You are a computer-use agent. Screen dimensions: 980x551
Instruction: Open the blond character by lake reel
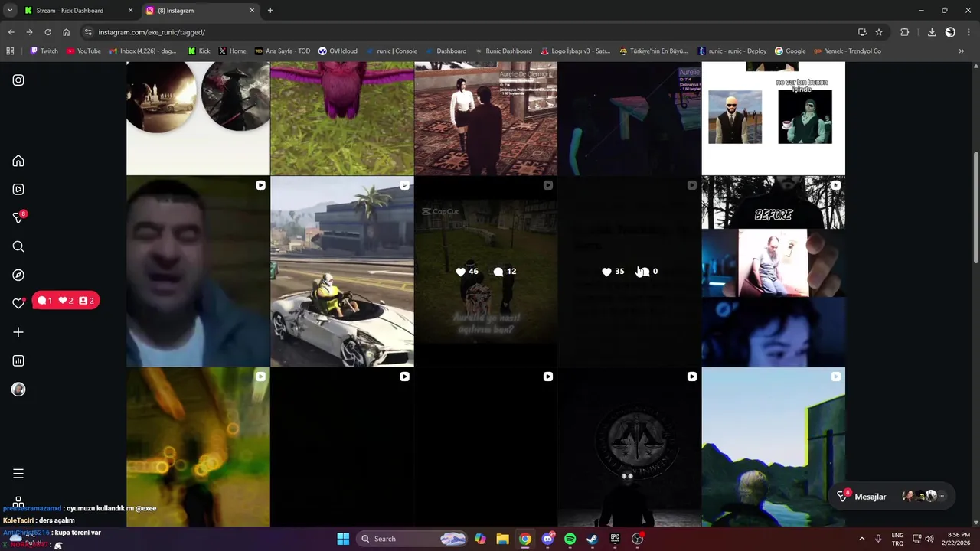(x=773, y=448)
